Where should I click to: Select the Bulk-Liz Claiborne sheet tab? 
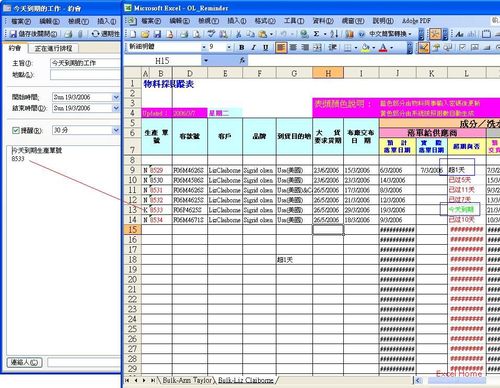pyautogui.click(x=246, y=380)
